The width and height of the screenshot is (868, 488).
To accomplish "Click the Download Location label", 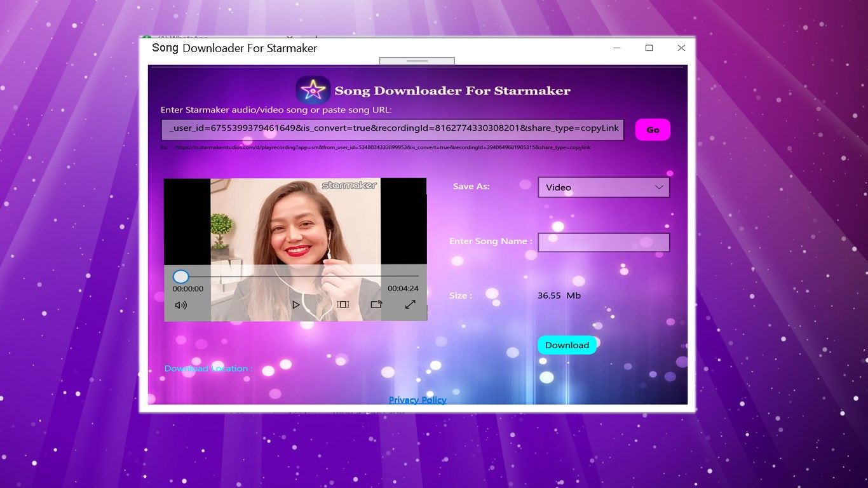I will click(208, 369).
